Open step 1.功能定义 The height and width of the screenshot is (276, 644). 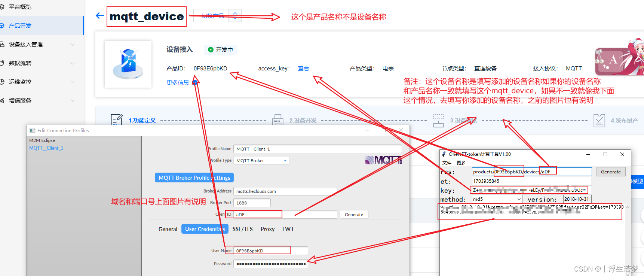pyautogui.click(x=142, y=120)
